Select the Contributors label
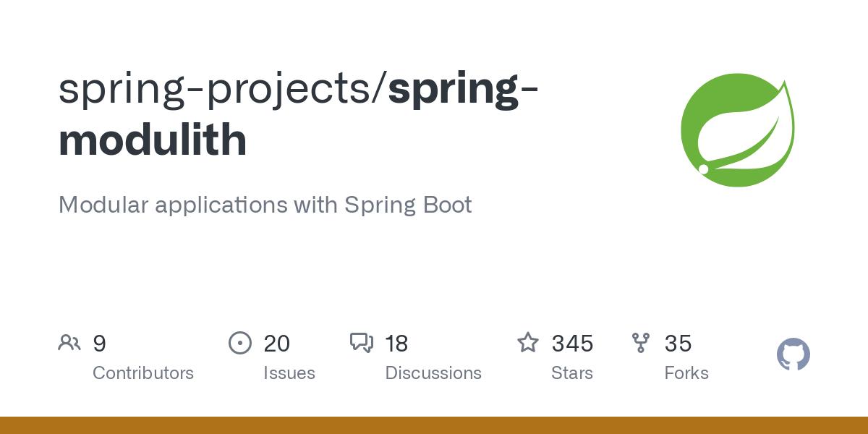 pos(143,373)
